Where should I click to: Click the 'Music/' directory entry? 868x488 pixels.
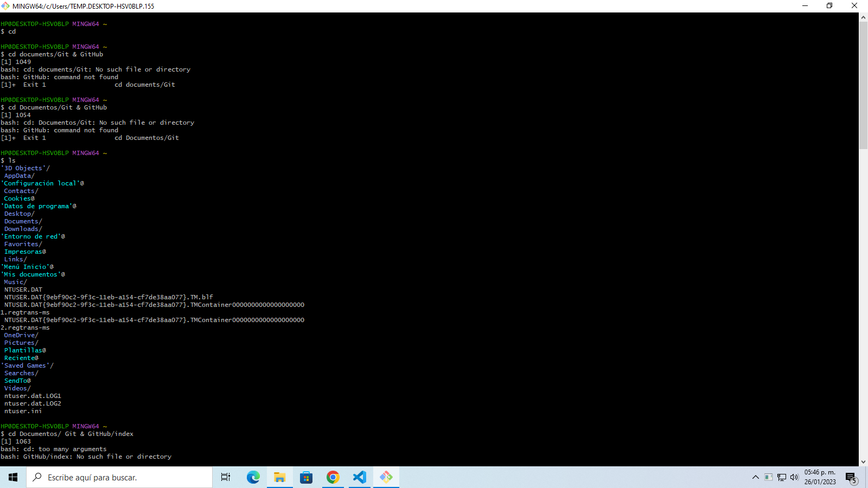[15, 282]
